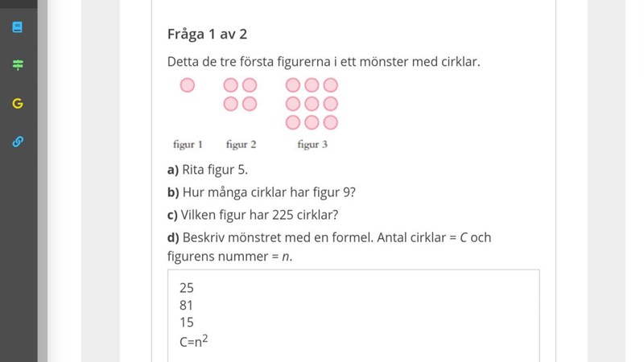Image resolution: width=644 pixels, height=362 pixels.
Task: Open the blue book icon in sidebar
Action: (18, 27)
